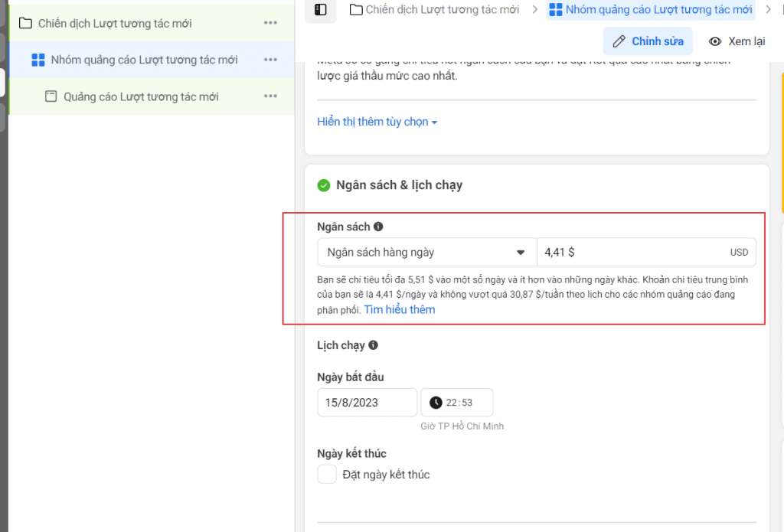Image resolution: width=784 pixels, height=532 pixels.
Task: Open the Ngân sách hàng ngày dropdown
Action: 427,252
